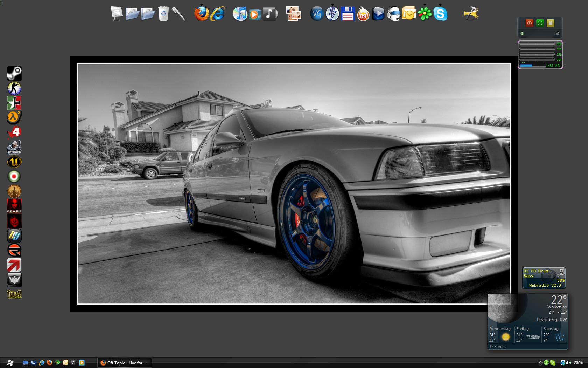Open Media Player from quick launch
This screenshot has height=368, width=588.
(x=82, y=363)
